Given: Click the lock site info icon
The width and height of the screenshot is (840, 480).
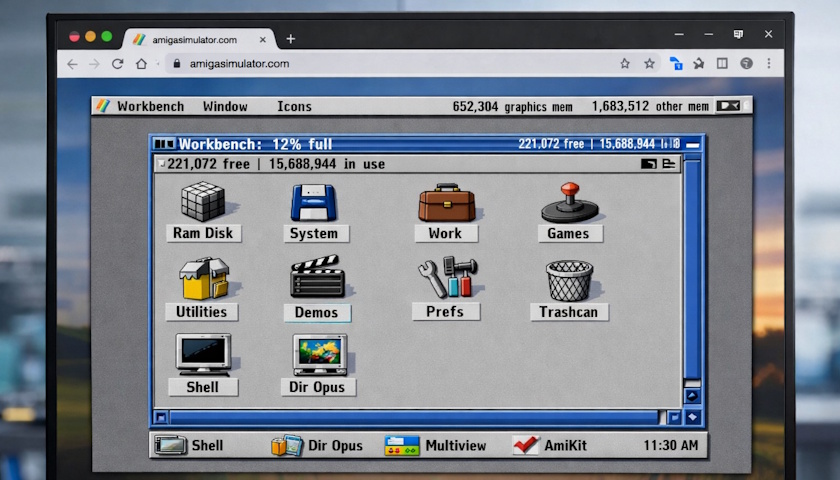Looking at the screenshot, I should (x=177, y=64).
